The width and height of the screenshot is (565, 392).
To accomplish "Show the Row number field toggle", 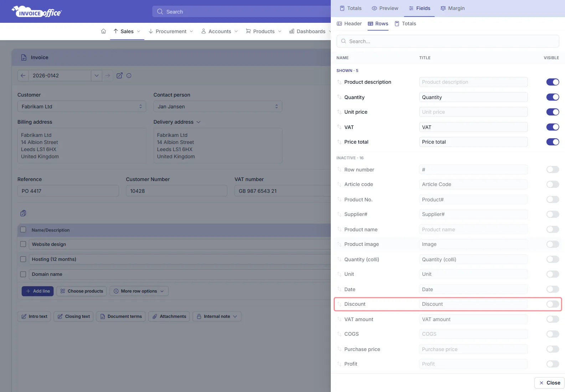I will point(553,169).
